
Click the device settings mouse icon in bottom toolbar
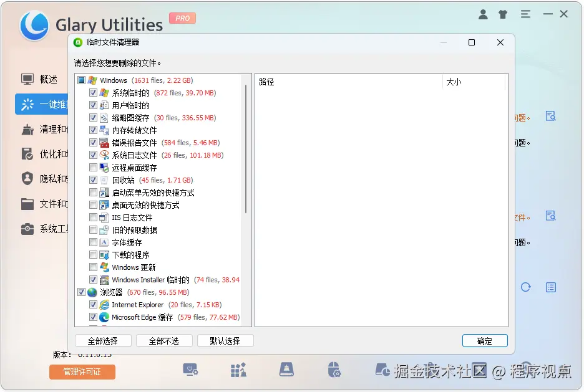pos(334,370)
